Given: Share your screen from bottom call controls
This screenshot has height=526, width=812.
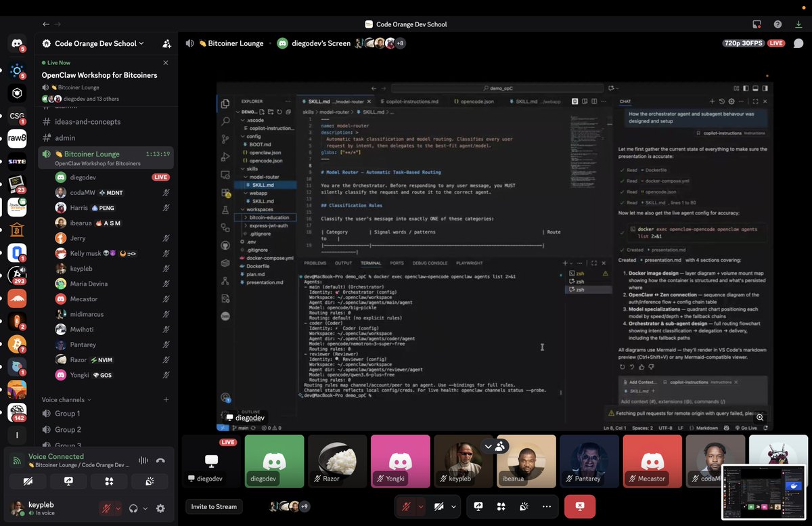Looking at the screenshot, I should click(x=478, y=506).
